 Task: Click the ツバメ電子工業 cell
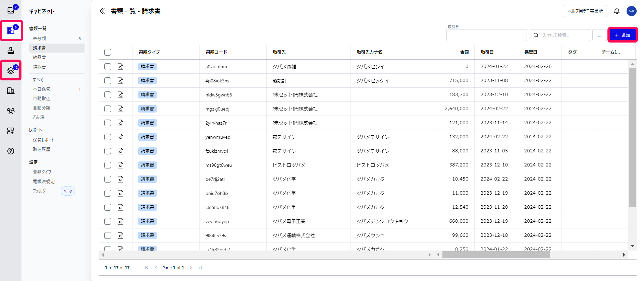(308, 221)
